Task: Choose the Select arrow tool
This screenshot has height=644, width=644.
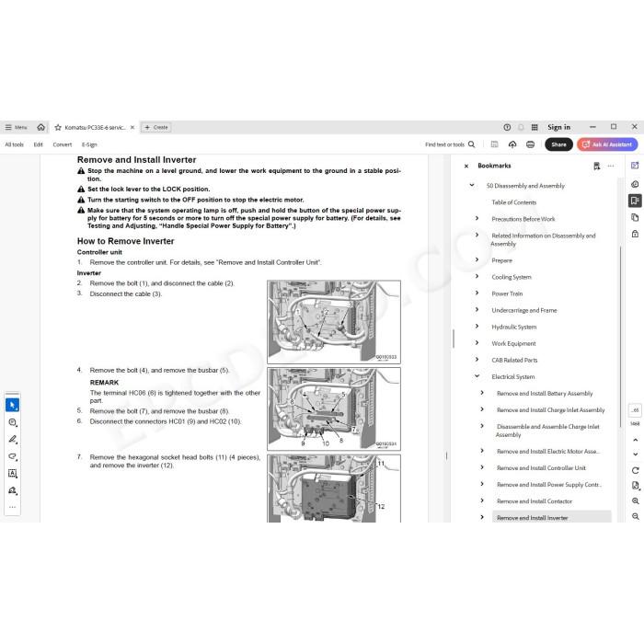Action: [x=12, y=405]
